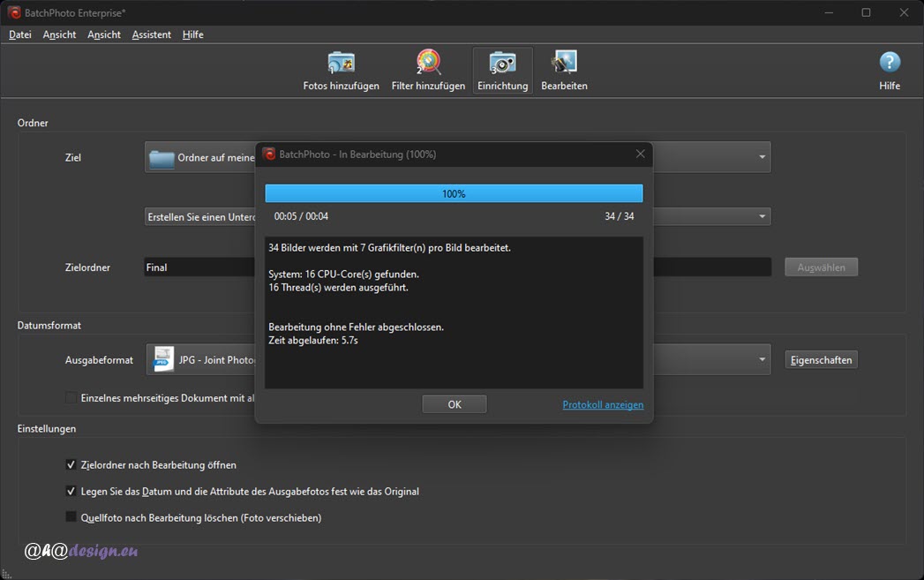Toggle Einzelnes mehrseitiges Dokument checkbox
Viewport: 924px width, 580px height.
pos(71,398)
